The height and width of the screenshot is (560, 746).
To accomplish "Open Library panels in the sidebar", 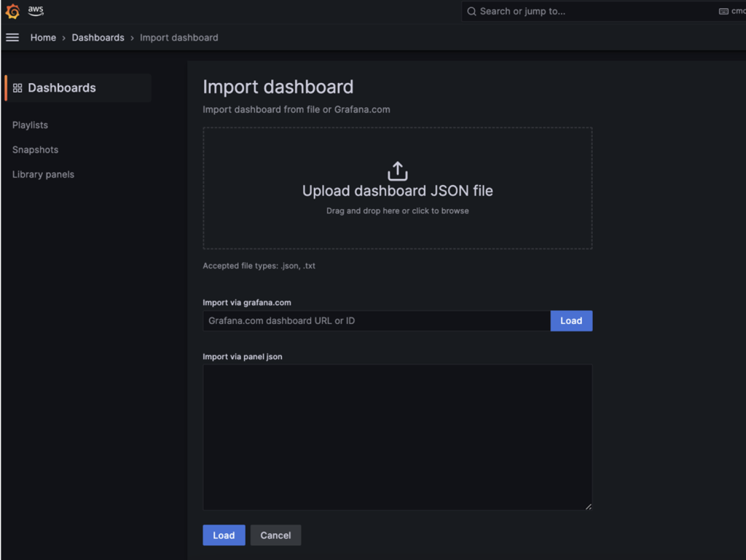I will pos(43,175).
